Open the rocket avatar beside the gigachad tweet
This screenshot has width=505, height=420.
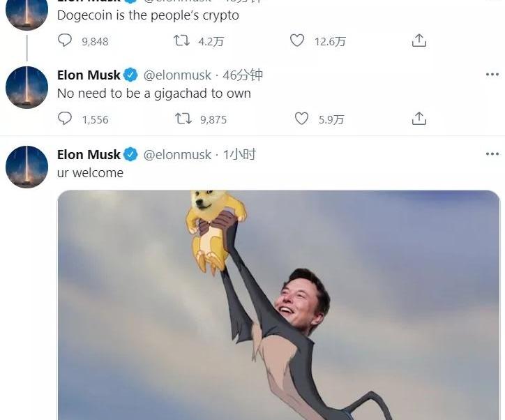point(27,87)
